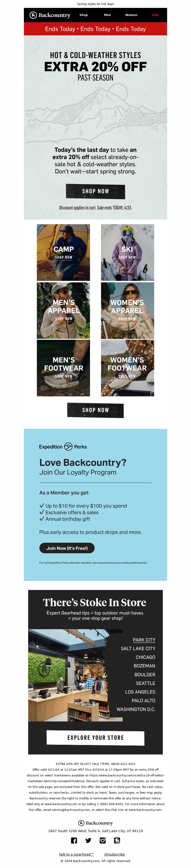Click the Camp category tile
This screenshot has height=868, width=191.
point(64,252)
